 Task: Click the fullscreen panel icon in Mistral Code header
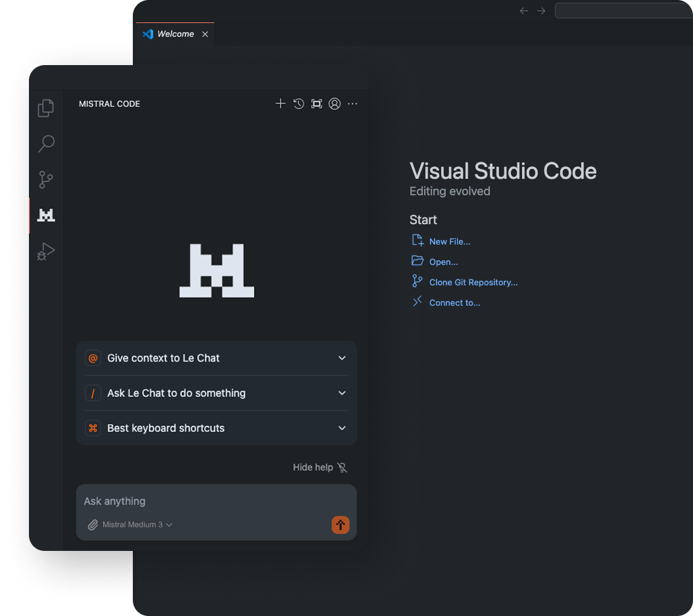tap(316, 104)
